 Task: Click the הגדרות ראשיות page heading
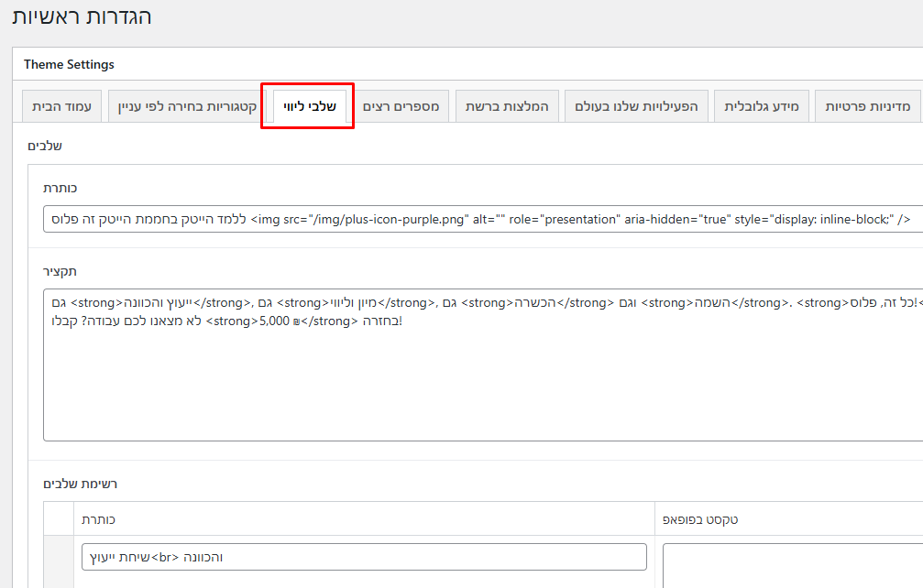click(82, 16)
